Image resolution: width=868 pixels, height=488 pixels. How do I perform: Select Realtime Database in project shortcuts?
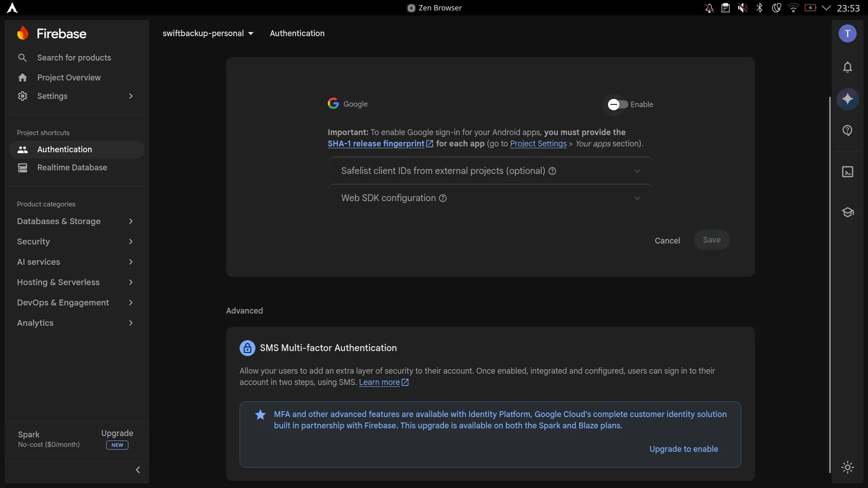[77, 168]
